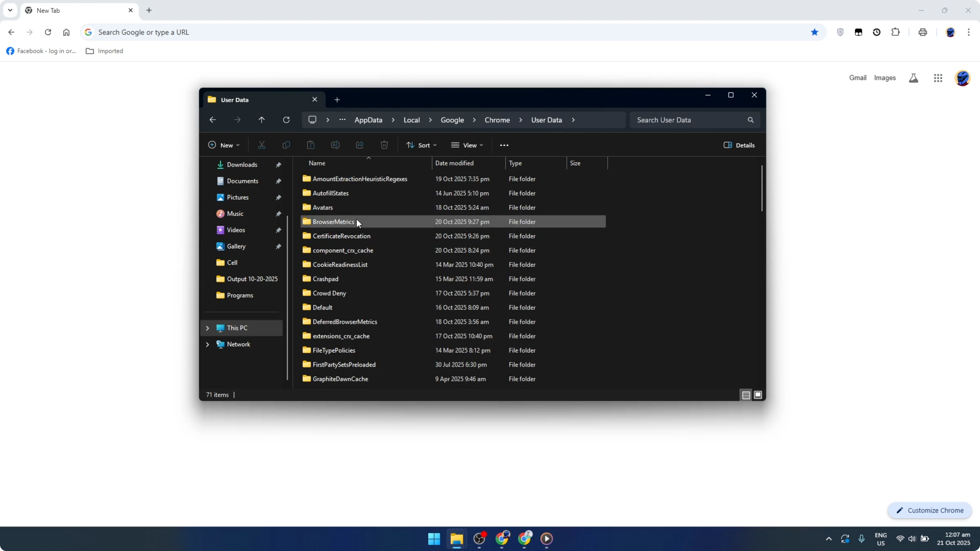Click the Customize Chrome button

[x=930, y=511]
